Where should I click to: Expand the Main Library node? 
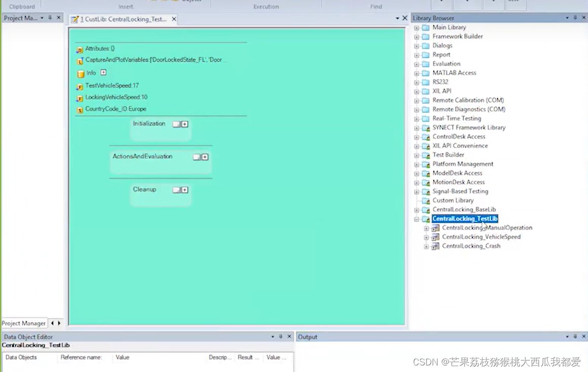point(416,28)
